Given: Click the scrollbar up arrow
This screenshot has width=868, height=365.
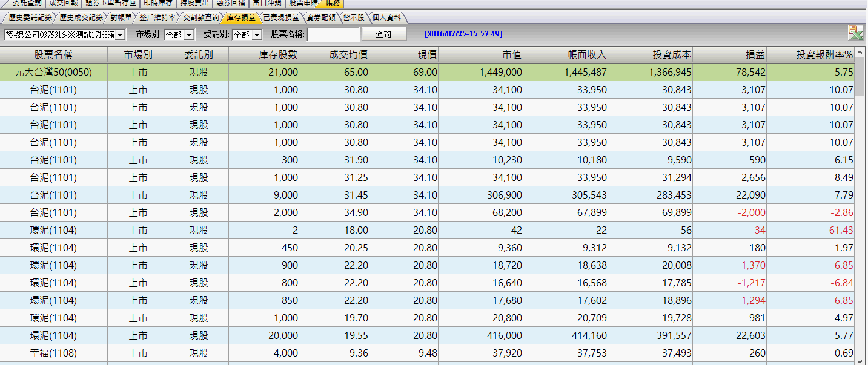Looking at the screenshot, I should click(861, 53).
